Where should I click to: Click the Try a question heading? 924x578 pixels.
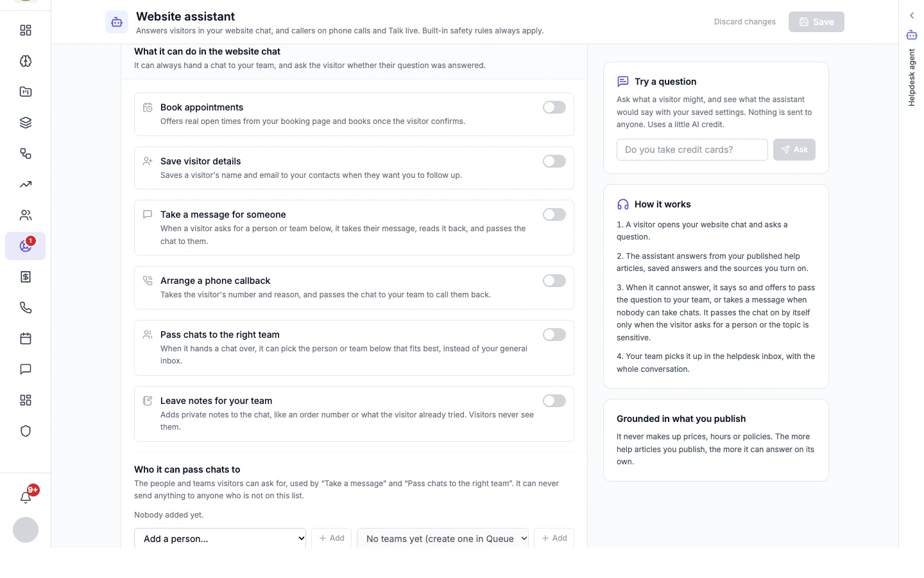pyautogui.click(x=665, y=82)
